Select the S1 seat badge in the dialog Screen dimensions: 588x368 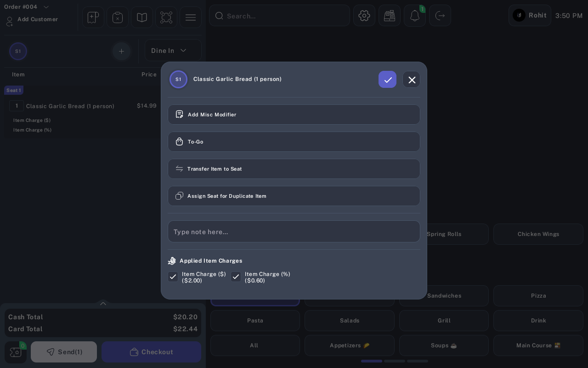178,79
